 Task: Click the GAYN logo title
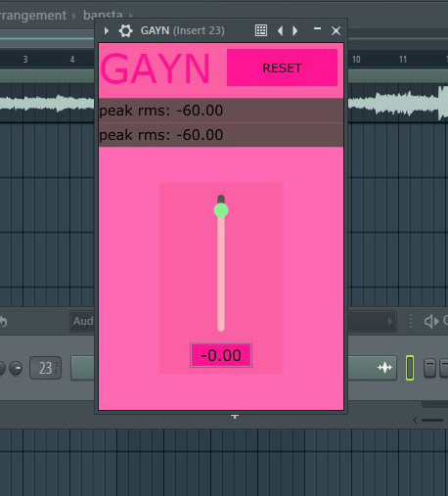[x=156, y=69]
